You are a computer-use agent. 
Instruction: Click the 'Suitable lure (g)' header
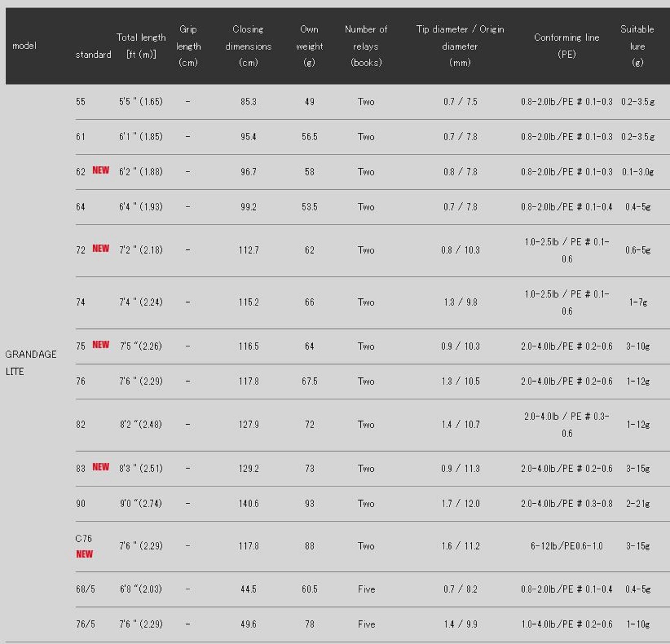click(x=637, y=46)
